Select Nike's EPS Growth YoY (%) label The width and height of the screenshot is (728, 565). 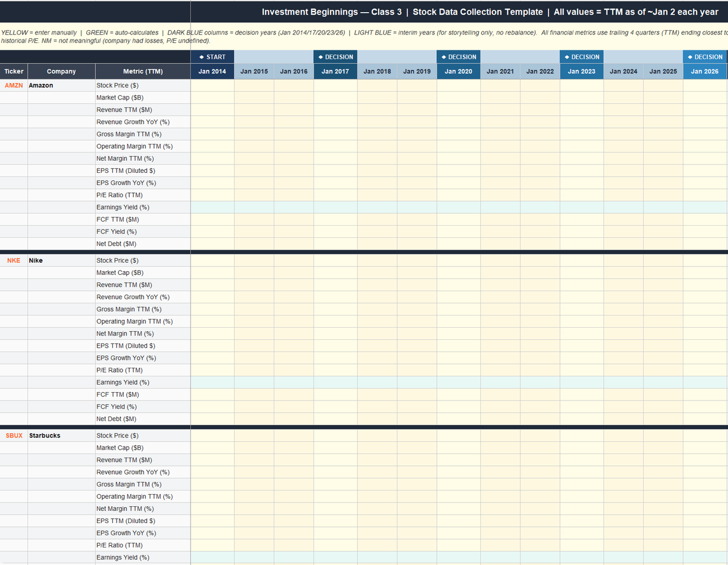(x=143, y=358)
